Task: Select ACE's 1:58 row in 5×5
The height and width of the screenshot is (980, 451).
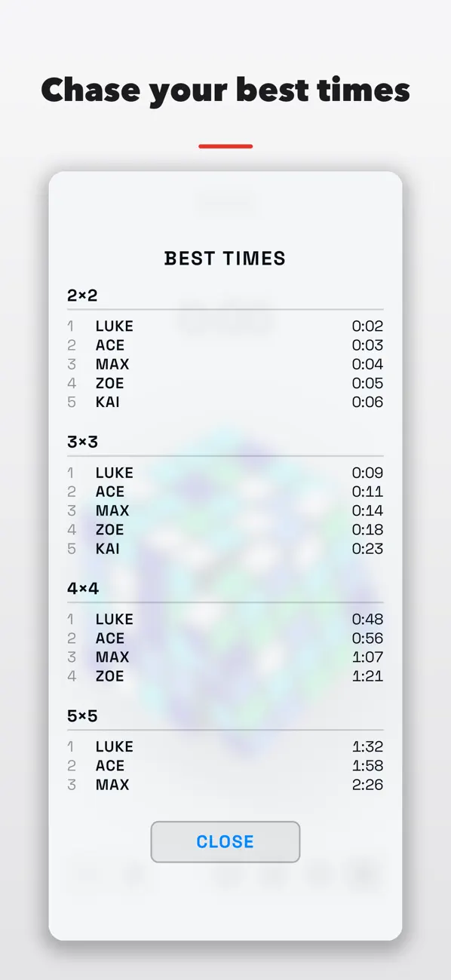Action: point(226,765)
